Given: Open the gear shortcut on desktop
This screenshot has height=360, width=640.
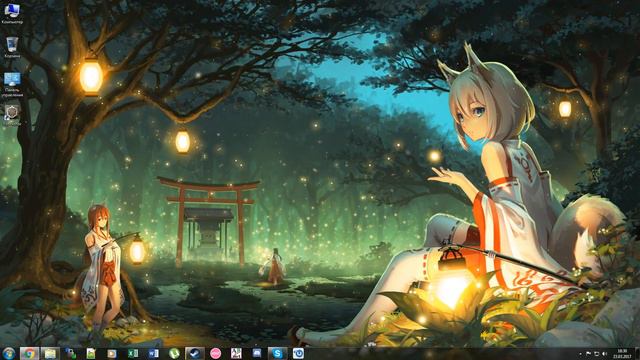Looking at the screenshot, I should coord(12,115).
